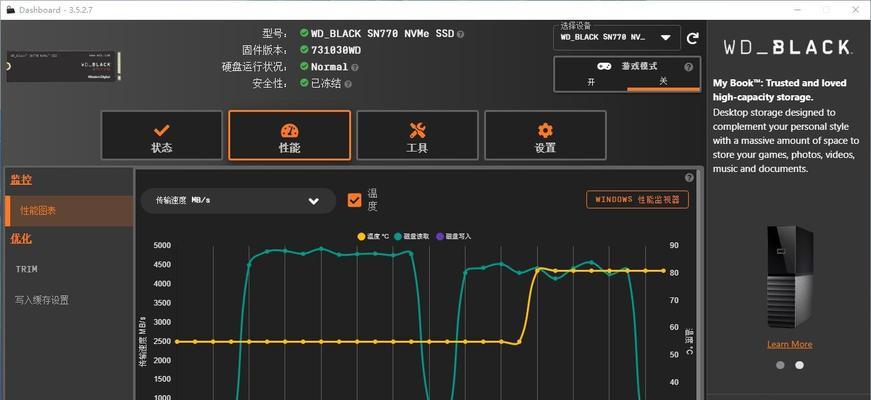Click the firmware green check icon
The image size is (871, 400).
pyautogui.click(x=304, y=49)
